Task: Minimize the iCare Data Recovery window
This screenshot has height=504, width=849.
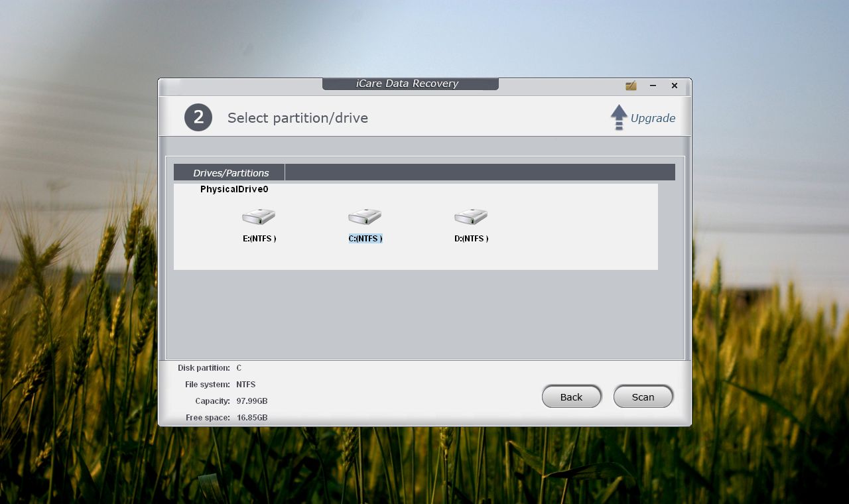Action: click(653, 86)
